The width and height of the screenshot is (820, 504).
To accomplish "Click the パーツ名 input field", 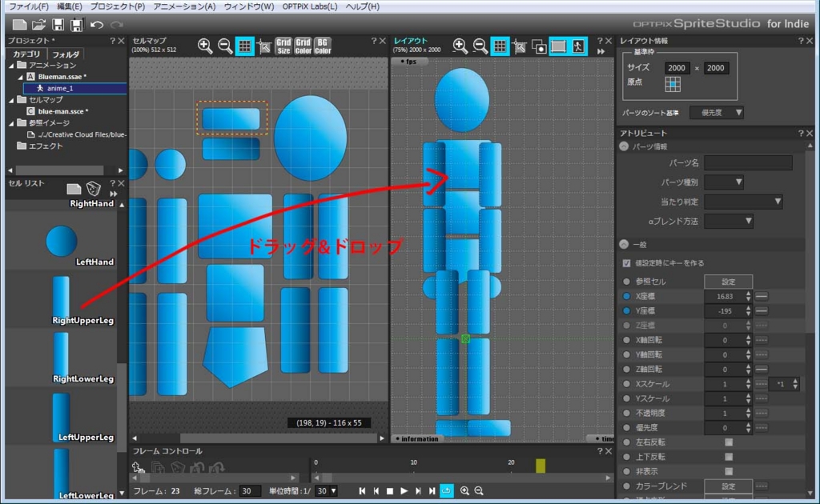I will [x=748, y=163].
